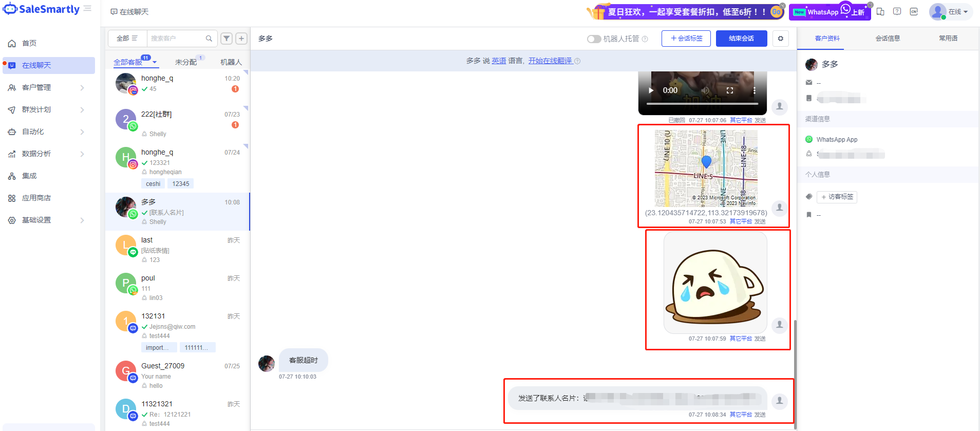Viewport: 980px width, 431px height.
Task: Click the 群发计划 paper plane icon
Action: pos(12,110)
